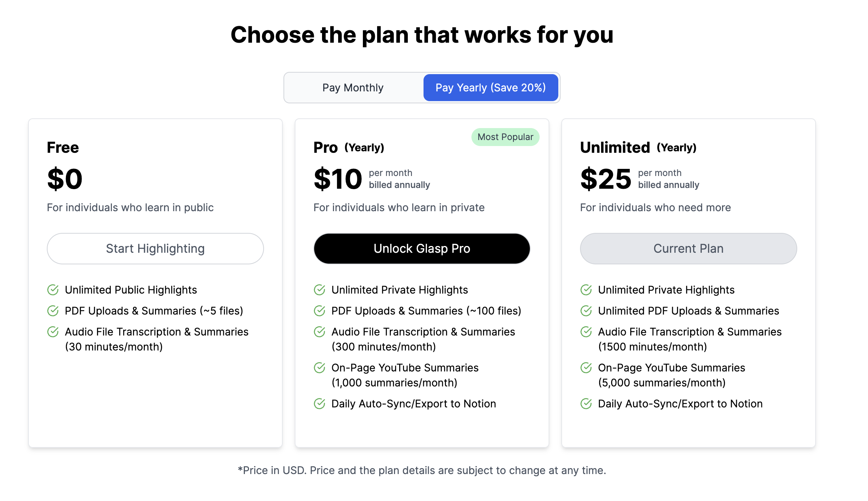Click the Start Highlighting button

point(155,249)
